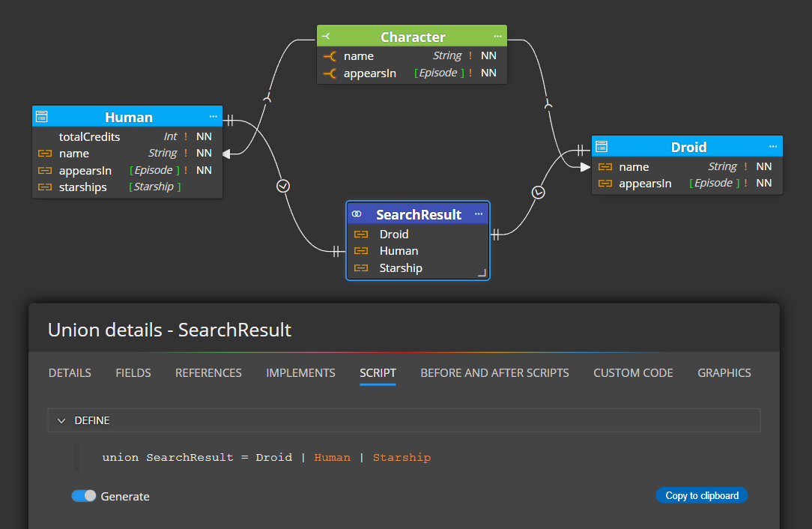Click the resize handle of SearchResult node
Viewport: 812px width, 529px height.
(x=482, y=273)
